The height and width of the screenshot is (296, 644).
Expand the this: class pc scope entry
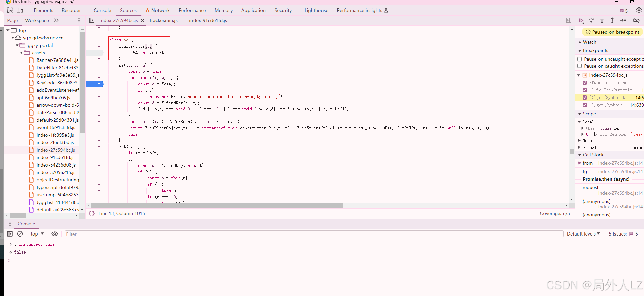tap(583, 128)
